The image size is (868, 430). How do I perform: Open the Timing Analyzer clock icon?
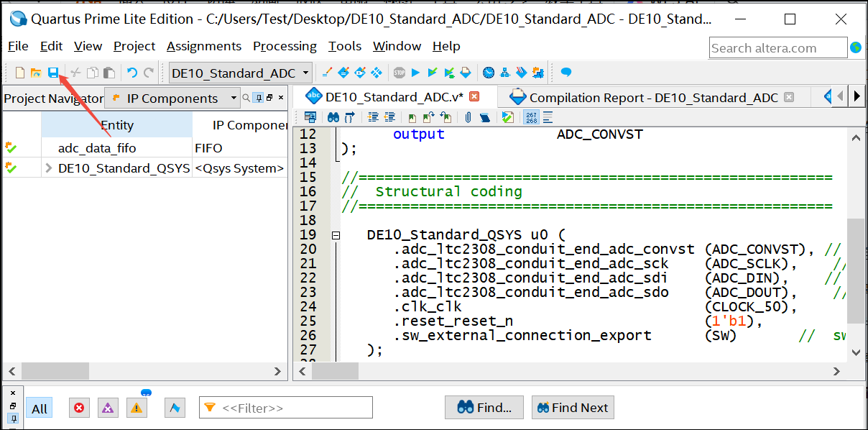(x=489, y=73)
